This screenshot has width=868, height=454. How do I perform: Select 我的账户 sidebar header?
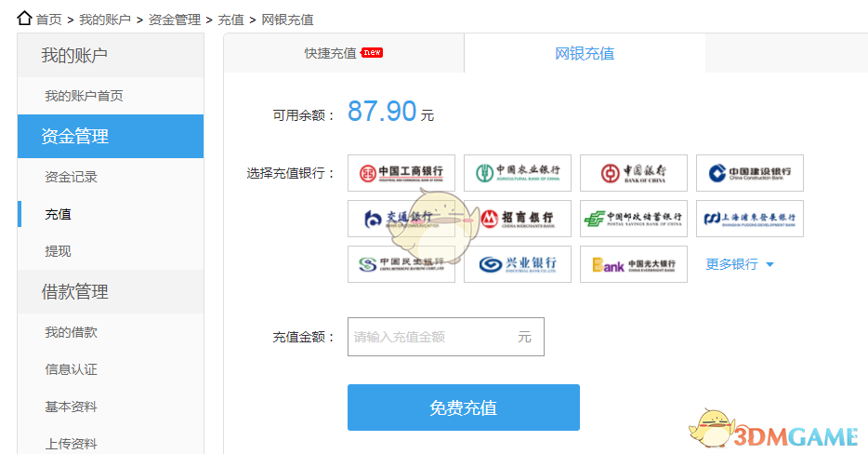pos(111,56)
